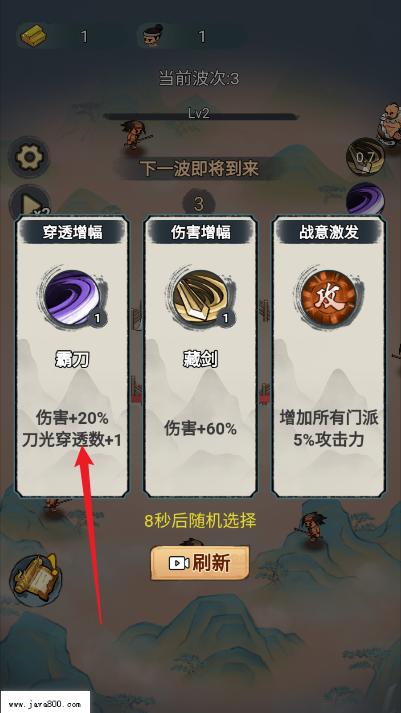Select the 战意激发 upgrade card title
401x713 pixels.
coord(329,232)
